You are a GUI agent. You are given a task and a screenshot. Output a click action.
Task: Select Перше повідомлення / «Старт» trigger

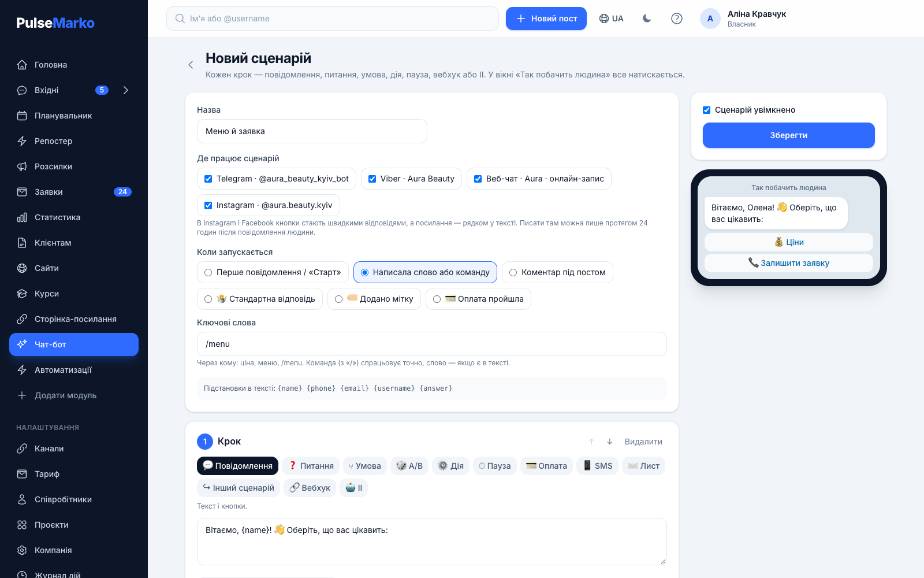click(x=273, y=272)
